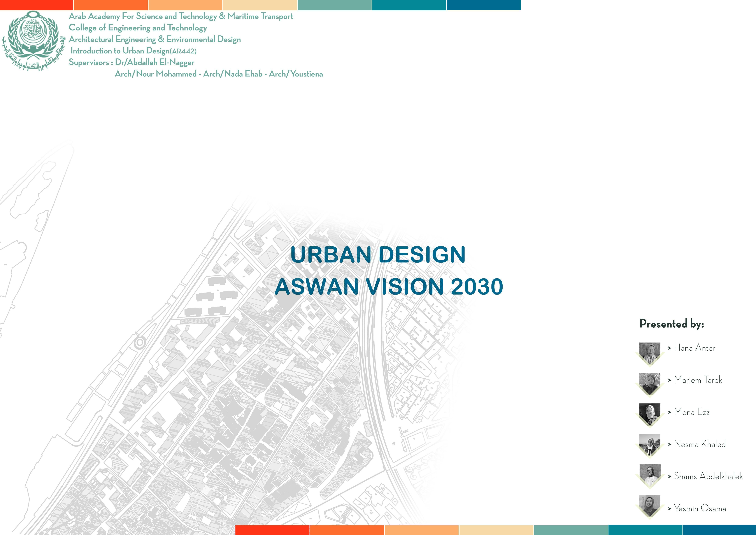Click Mona Ezz's portrait photo
Screen dimensions: 756x535
tap(650, 414)
